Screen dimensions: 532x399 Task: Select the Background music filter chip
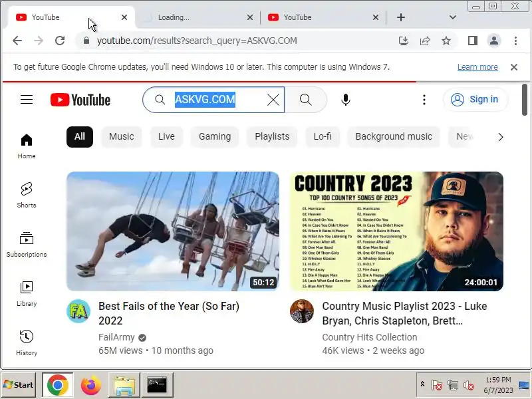click(394, 137)
